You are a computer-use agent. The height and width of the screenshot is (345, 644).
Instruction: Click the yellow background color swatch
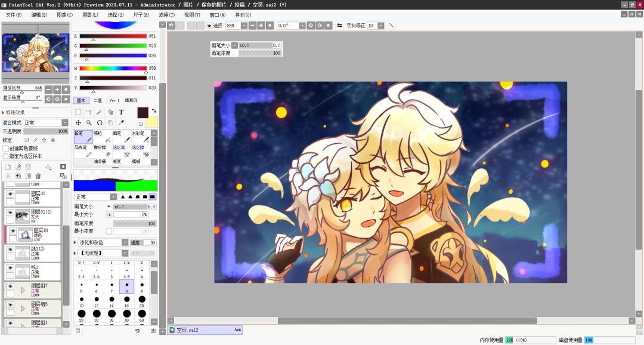(151, 122)
